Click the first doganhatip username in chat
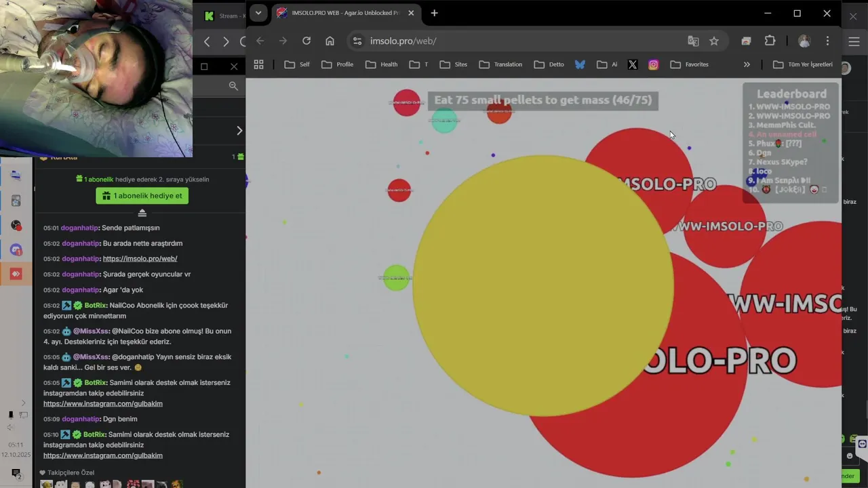This screenshot has height=488, width=868. [79, 228]
